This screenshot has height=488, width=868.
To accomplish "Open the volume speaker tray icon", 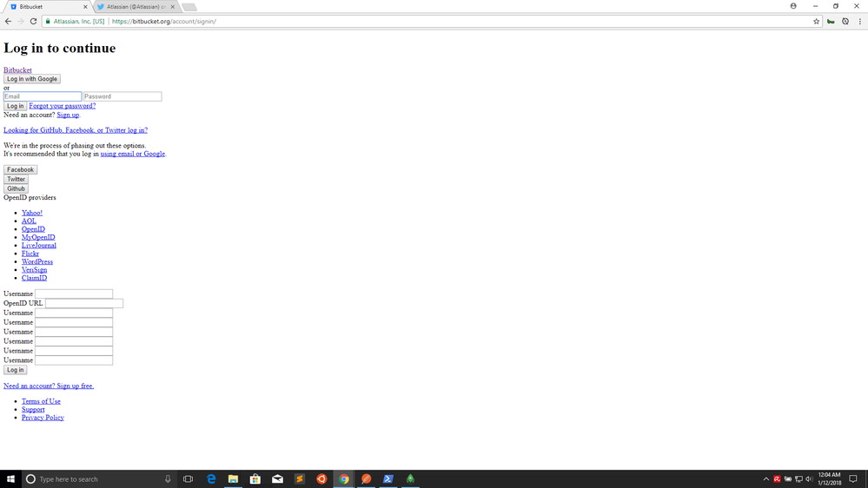I will 809,479.
